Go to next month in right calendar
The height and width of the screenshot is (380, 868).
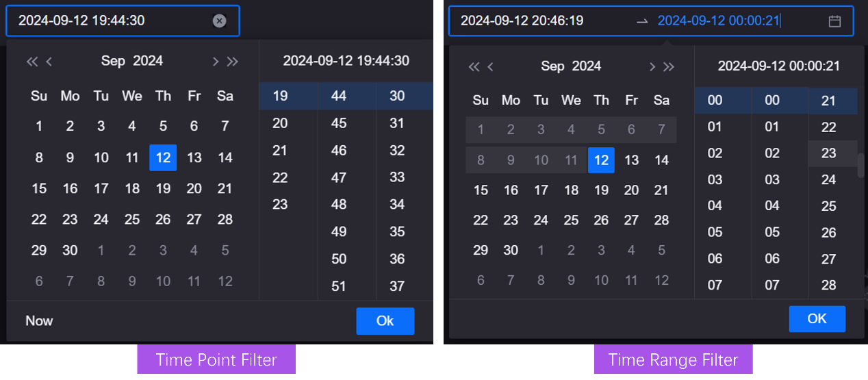tap(652, 66)
